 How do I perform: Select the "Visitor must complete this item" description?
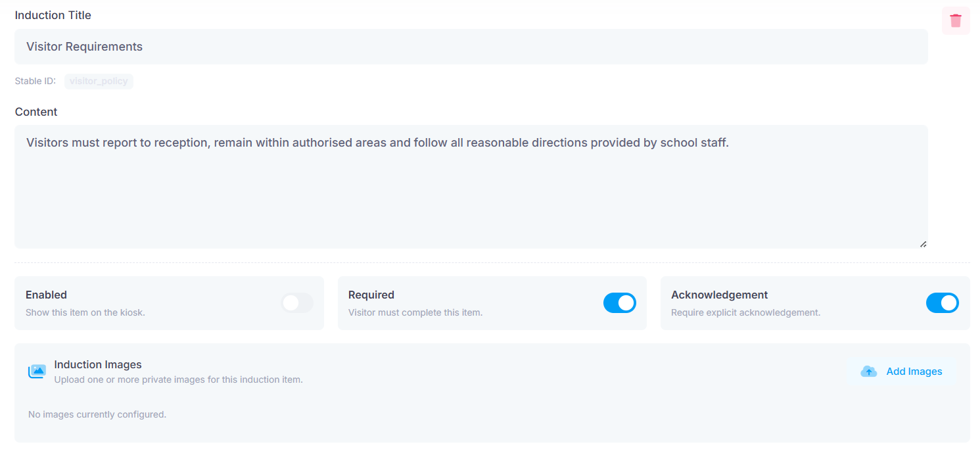415,312
